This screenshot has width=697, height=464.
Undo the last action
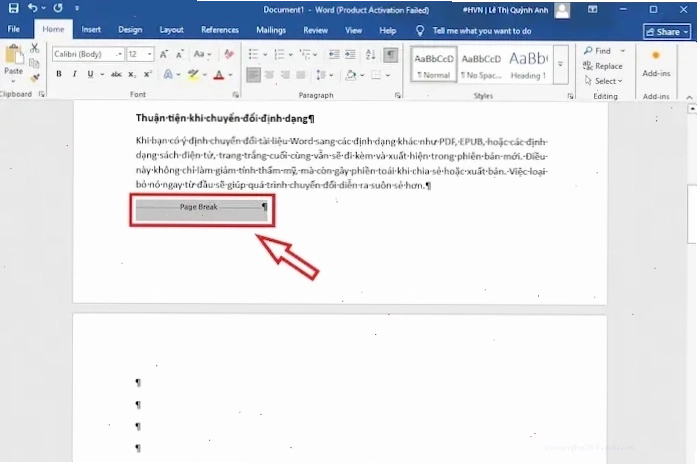point(32,8)
